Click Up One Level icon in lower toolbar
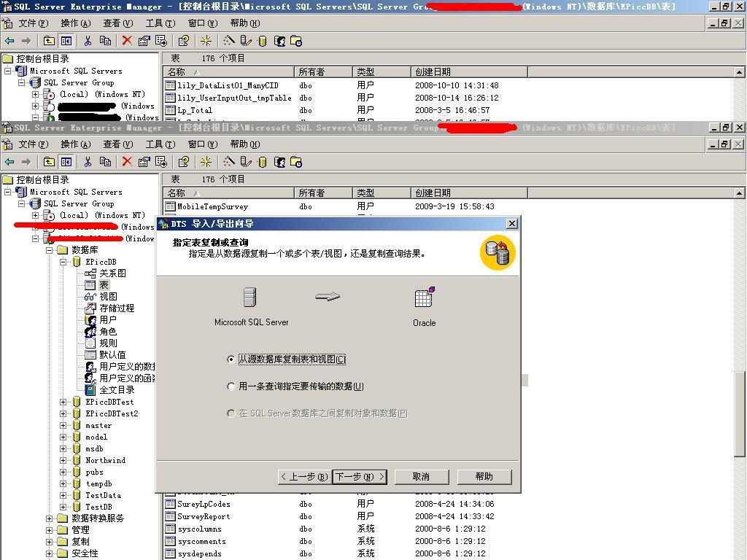Image resolution: width=747 pixels, height=560 pixels. tap(49, 162)
